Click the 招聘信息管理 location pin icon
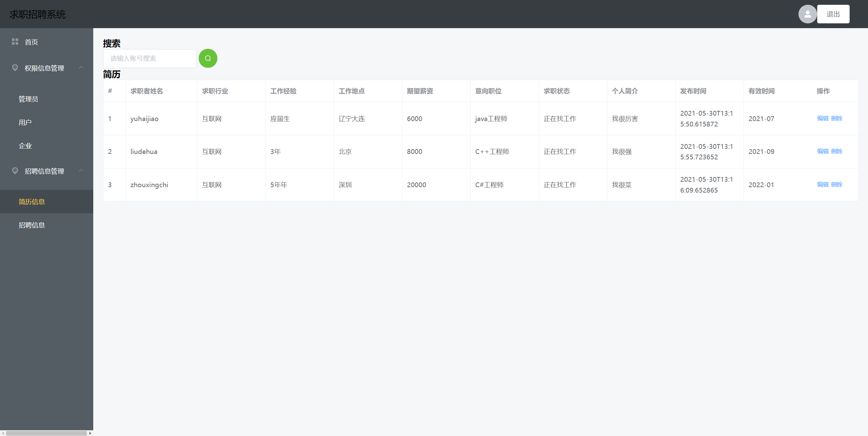Image resolution: width=868 pixels, height=436 pixels. (15, 171)
